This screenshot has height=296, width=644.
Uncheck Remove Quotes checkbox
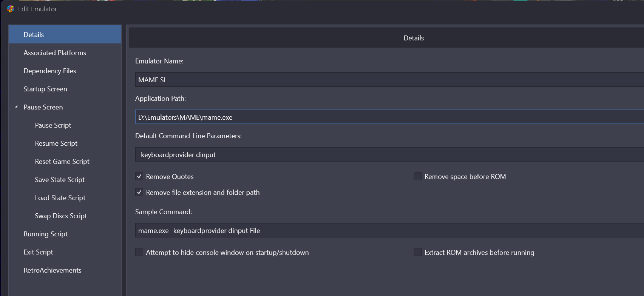pos(139,176)
